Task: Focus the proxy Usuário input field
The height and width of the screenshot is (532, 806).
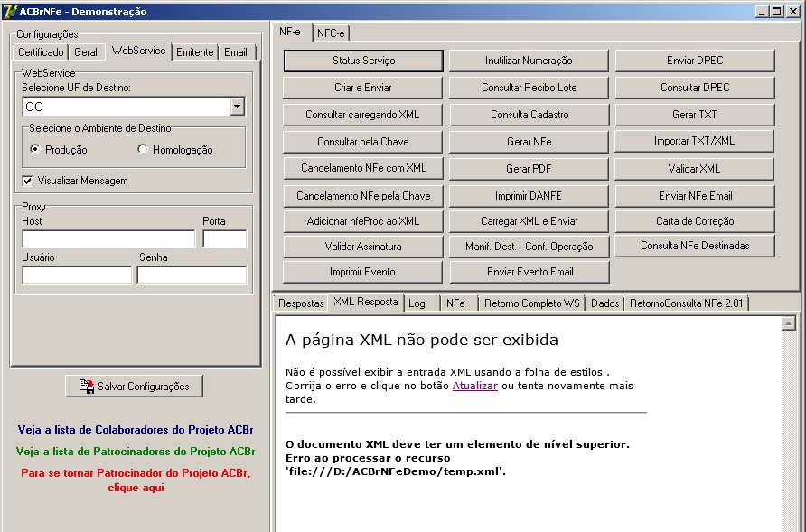Action: 77,275
